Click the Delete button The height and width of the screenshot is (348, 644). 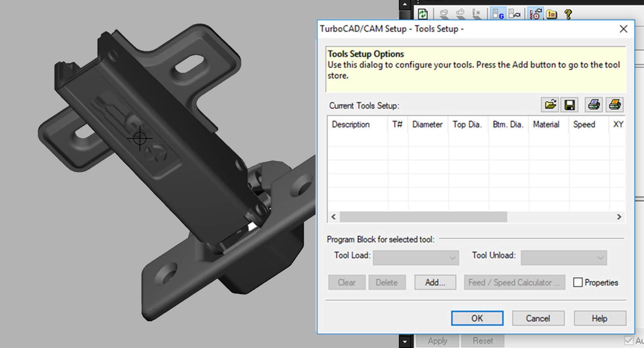[x=387, y=282]
